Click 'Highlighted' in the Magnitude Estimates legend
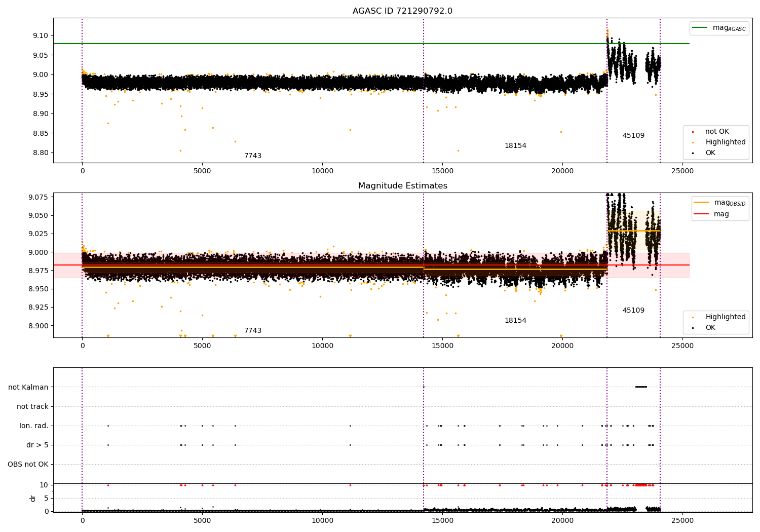 click(x=726, y=317)
